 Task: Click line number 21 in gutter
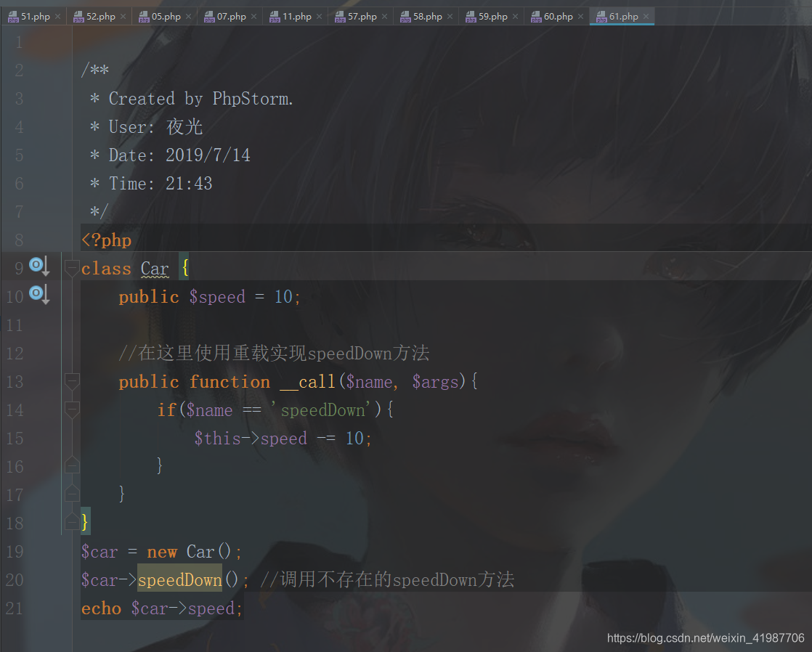tap(15, 608)
